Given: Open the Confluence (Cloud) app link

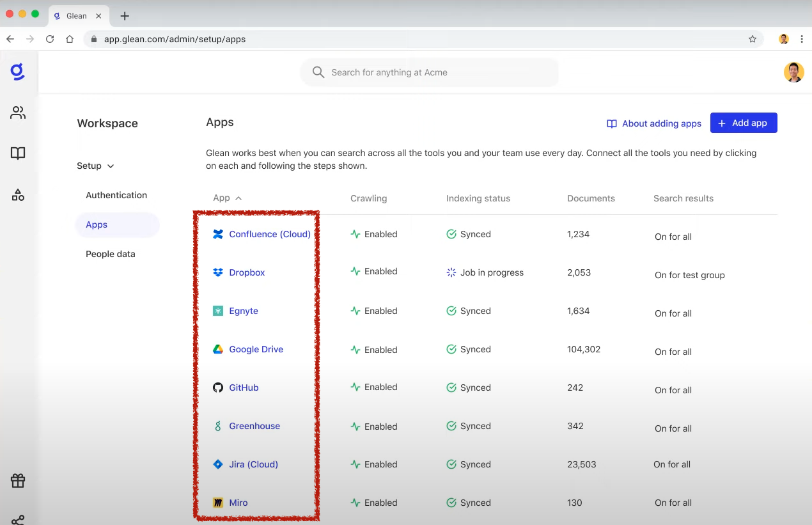Looking at the screenshot, I should 270,234.
